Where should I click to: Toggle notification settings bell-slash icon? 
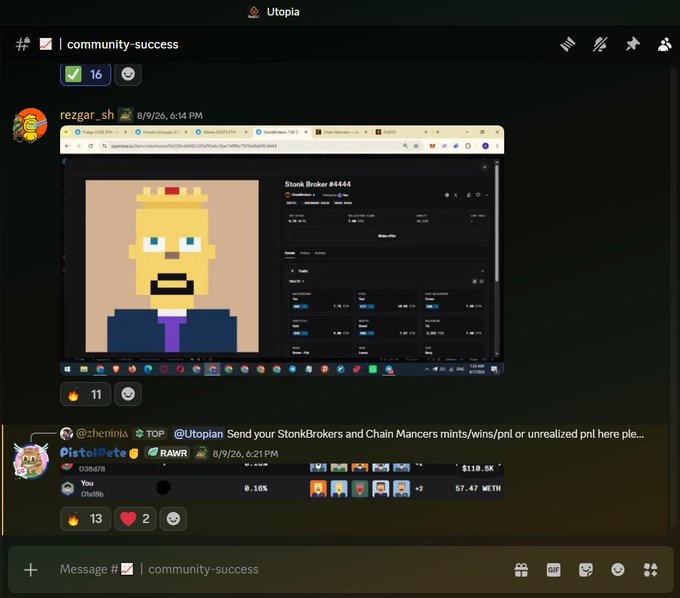click(600, 44)
